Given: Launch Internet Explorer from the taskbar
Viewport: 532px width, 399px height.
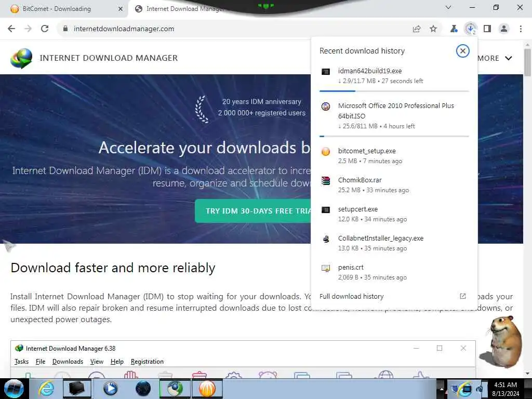Looking at the screenshot, I should (46, 389).
